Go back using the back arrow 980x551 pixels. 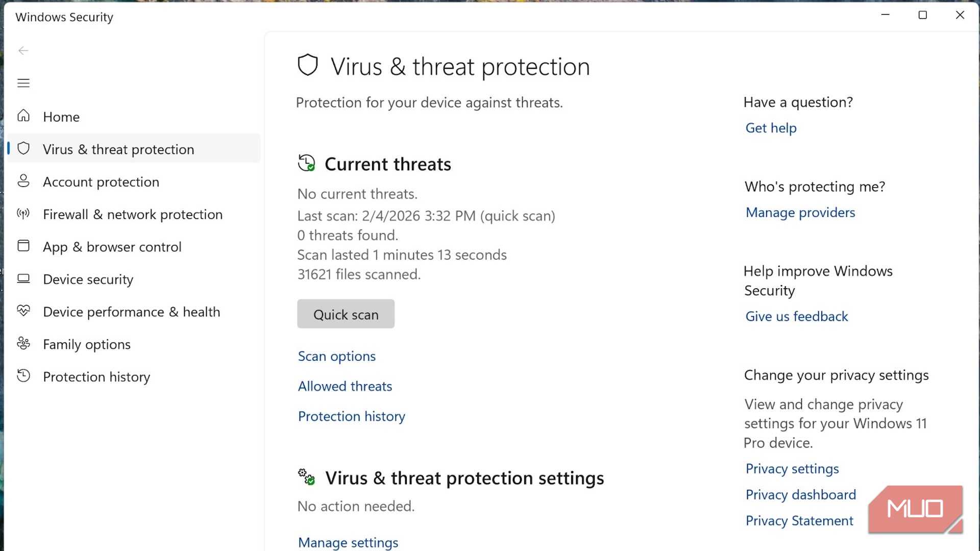(23, 51)
